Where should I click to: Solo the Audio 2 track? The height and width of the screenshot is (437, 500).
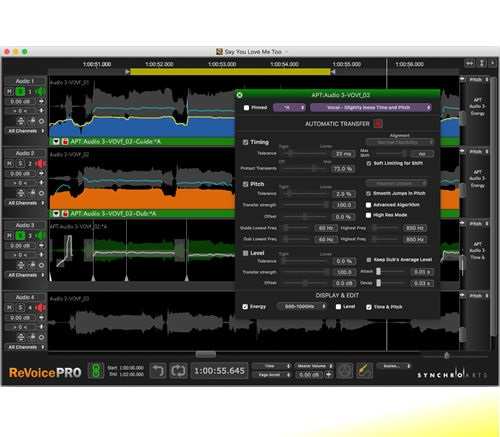click(x=20, y=164)
